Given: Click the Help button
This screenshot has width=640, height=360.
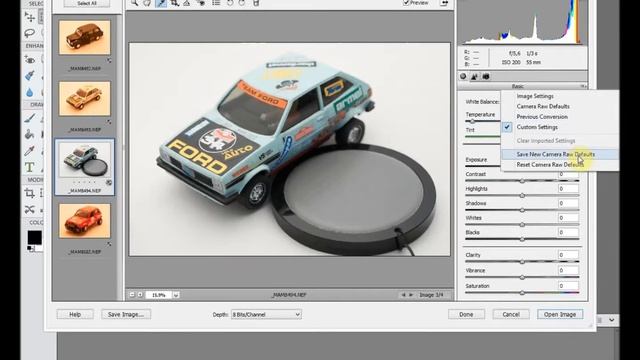Looking at the screenshot, I should tap(75, 314).
